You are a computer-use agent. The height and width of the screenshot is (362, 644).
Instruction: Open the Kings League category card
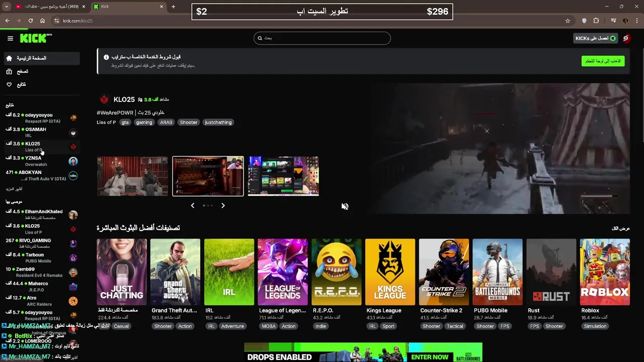[390, 272]
